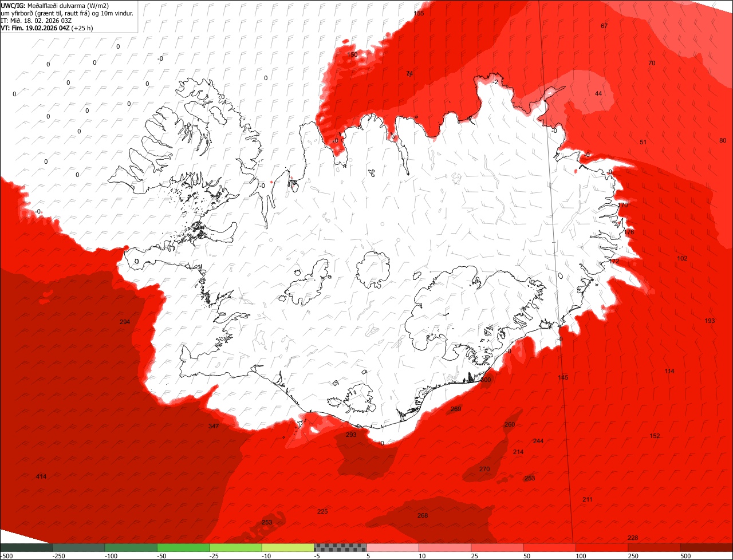
Task: Click the legend label 50
Action: click(527, 556)
